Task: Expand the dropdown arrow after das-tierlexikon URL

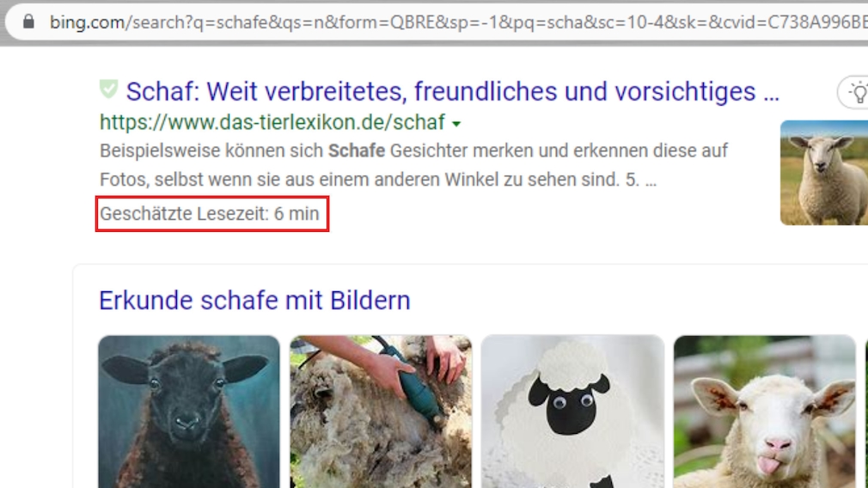Action: (456, 124)
